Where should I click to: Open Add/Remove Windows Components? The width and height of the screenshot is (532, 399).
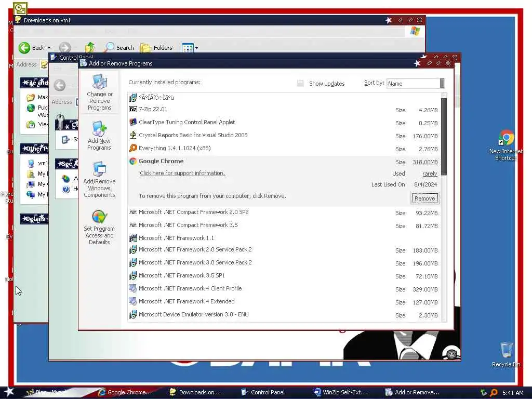[x=99, y=179]
